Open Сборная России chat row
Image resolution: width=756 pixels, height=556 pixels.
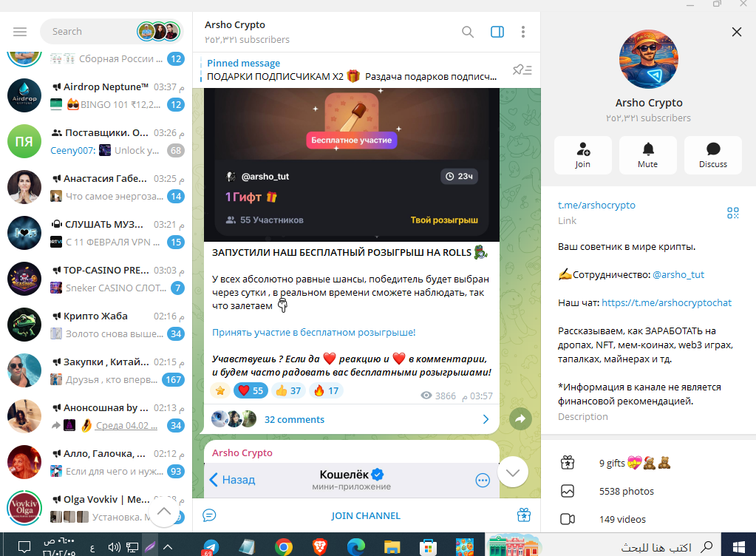pos(96,61)
